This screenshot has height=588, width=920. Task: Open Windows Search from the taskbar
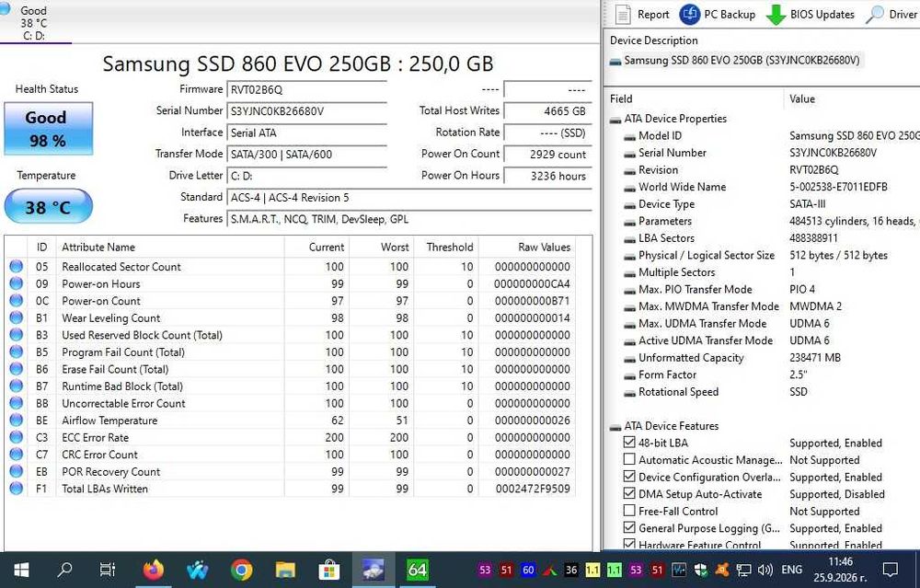[64, 570]
